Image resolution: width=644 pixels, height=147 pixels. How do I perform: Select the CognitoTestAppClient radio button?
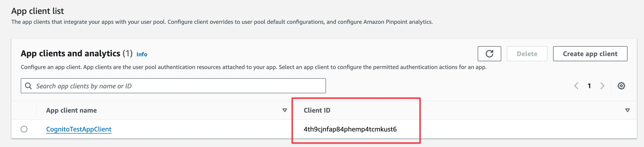(24, 129)
